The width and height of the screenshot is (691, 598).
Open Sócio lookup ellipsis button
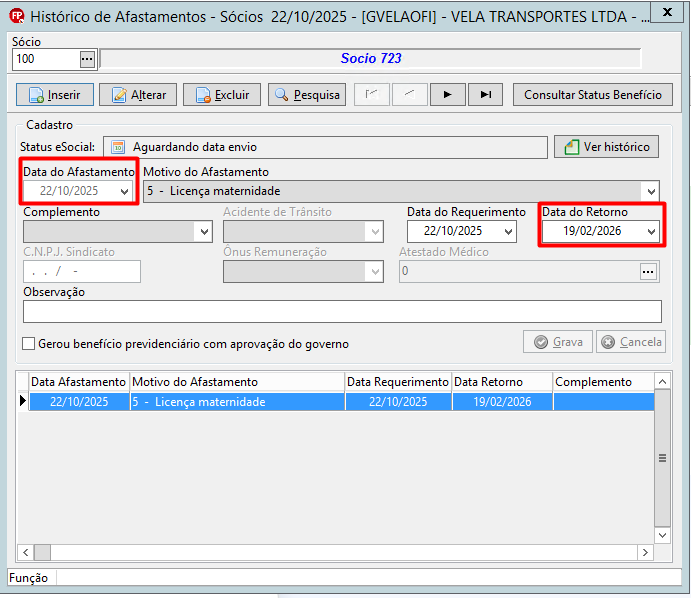coord(87,59)
